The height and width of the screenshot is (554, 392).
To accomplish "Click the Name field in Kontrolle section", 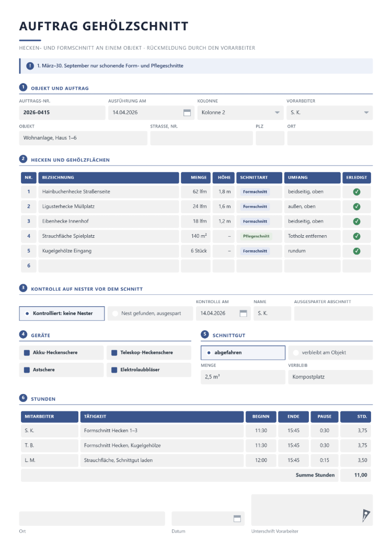I will click(x=272, y=314).
